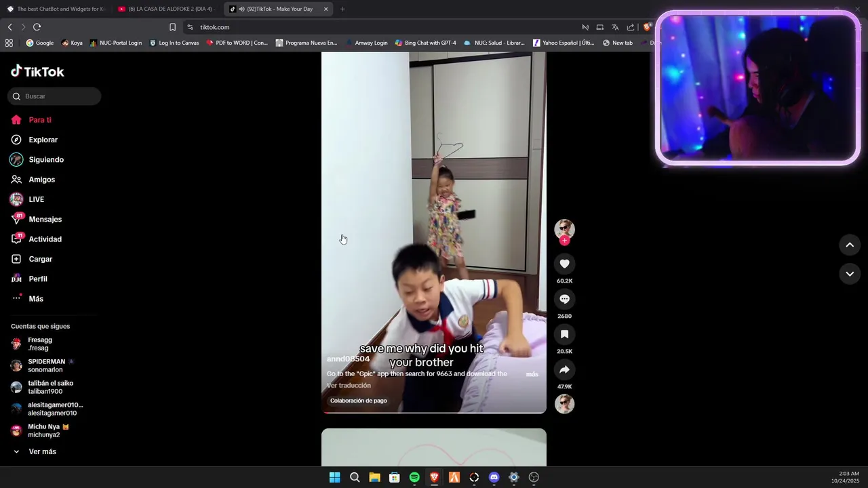The width and height of the screenshot is (868, 488).
Task: Open browser apps grid in bookmarks bar
Action: pos(9,43)
